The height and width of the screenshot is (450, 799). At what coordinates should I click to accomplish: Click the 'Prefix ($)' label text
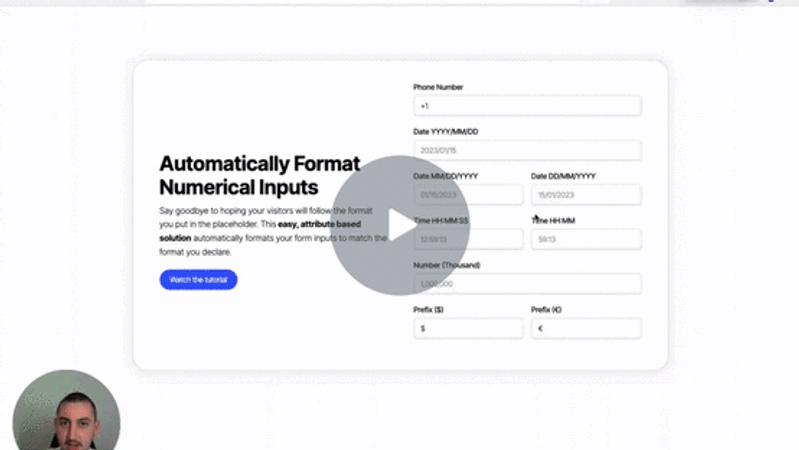pyautogui.click(x=429, y=309)
